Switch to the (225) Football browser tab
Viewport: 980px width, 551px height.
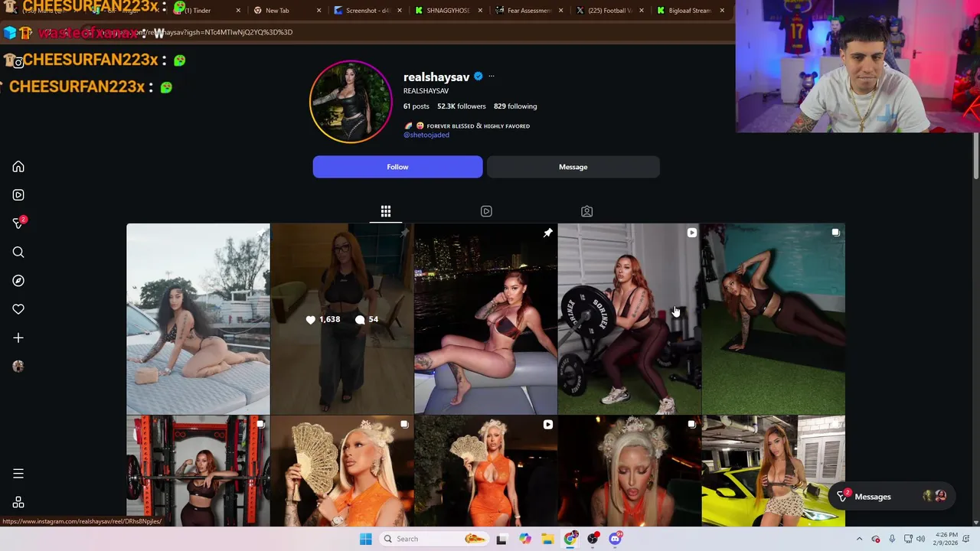[610, 11]
